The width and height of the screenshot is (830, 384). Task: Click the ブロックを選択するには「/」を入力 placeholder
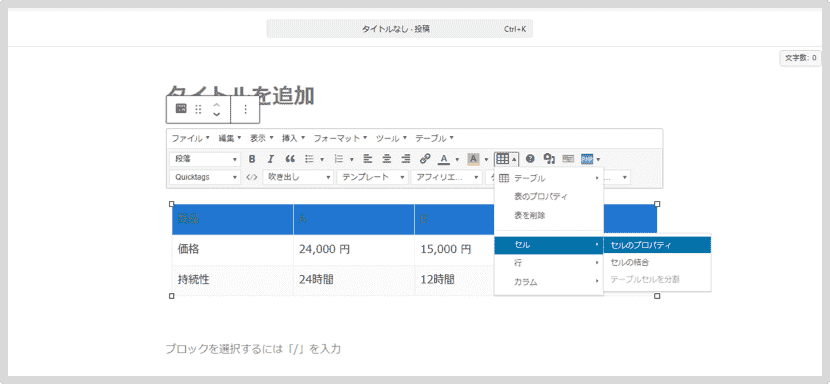[x=254, y=349]
